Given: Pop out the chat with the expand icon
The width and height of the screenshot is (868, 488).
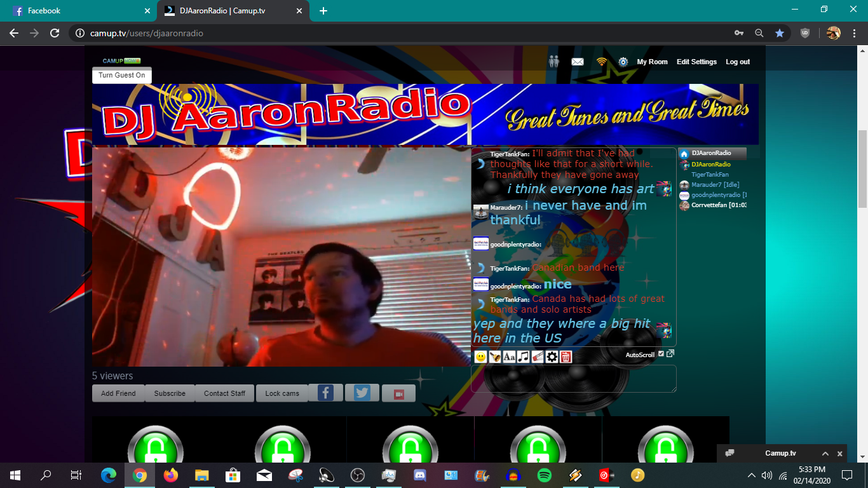Looking at the screenshot, I should tap(670, 353).
